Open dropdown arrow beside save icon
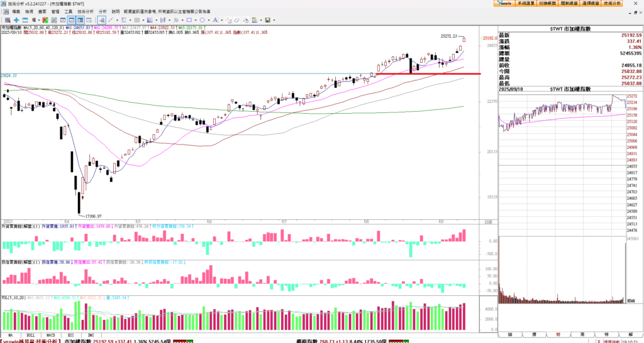The image size is (644, 343). tap(274, 20)
